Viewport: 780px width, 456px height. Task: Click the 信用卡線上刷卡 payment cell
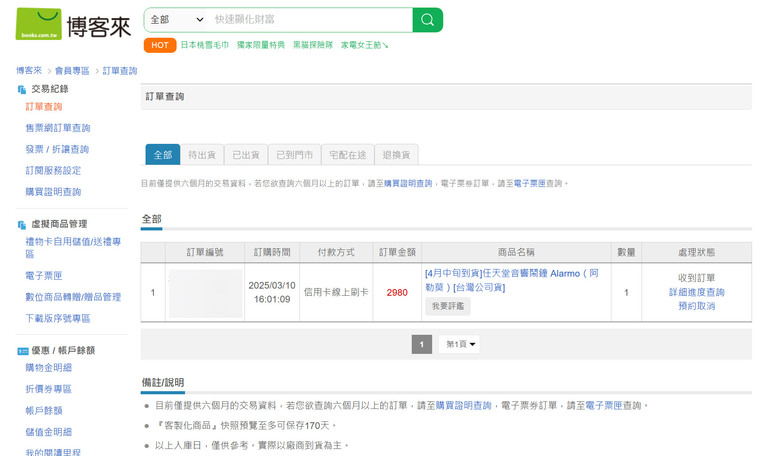(x=336, y=292)
